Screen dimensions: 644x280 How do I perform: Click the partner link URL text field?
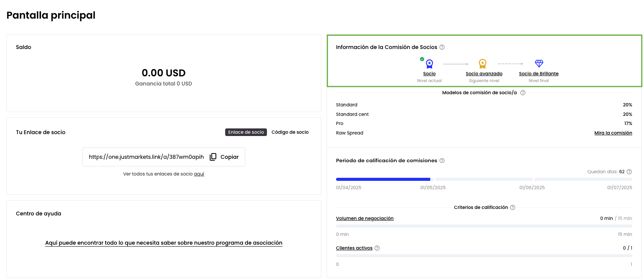tap(146, 157)
